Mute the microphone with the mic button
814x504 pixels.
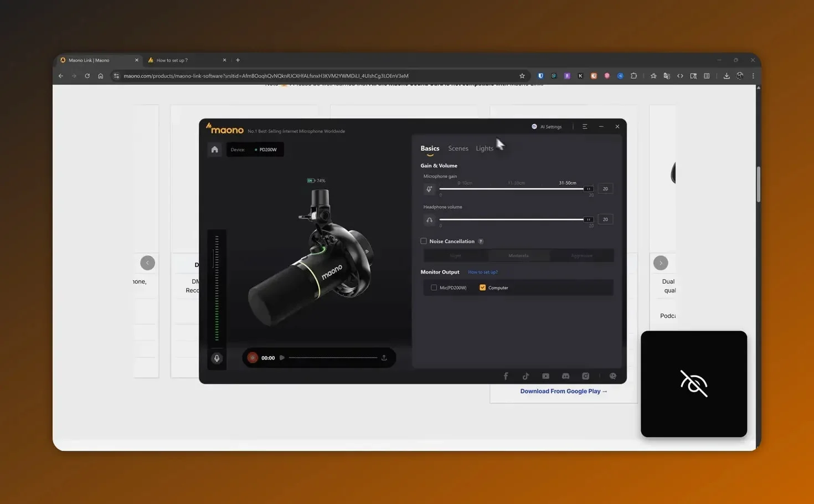click(x=217, y=358)
